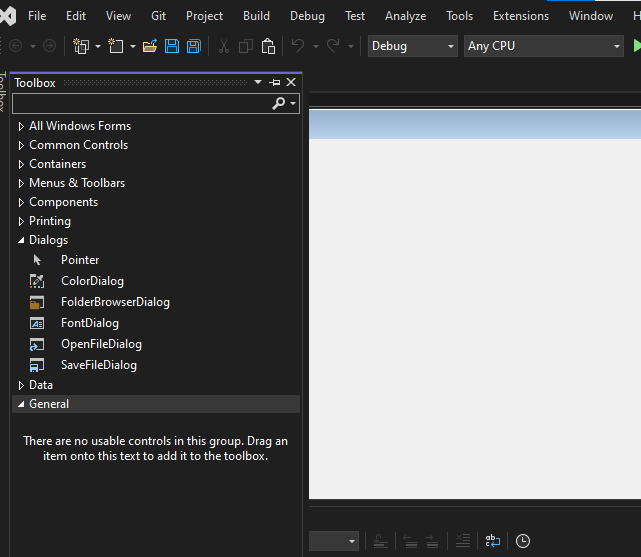Select the FolderBrowserDialog icon
641x557 pixels.
point(37,302)
